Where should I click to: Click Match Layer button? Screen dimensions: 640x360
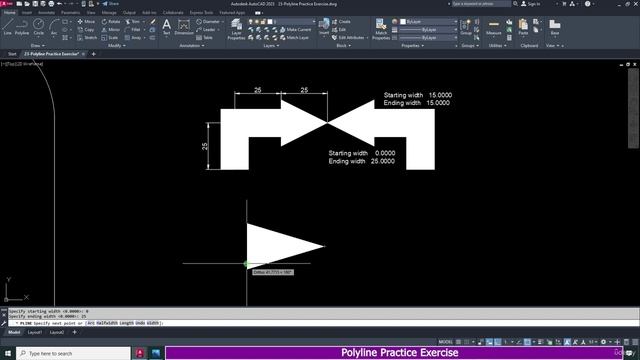pos(294,38)
